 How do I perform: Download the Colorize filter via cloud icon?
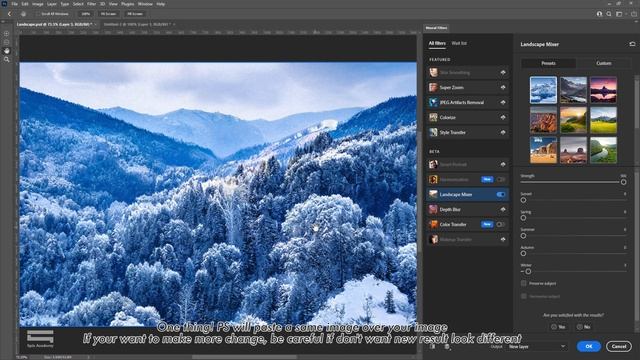pyautogui.click(x=503, y=118)
